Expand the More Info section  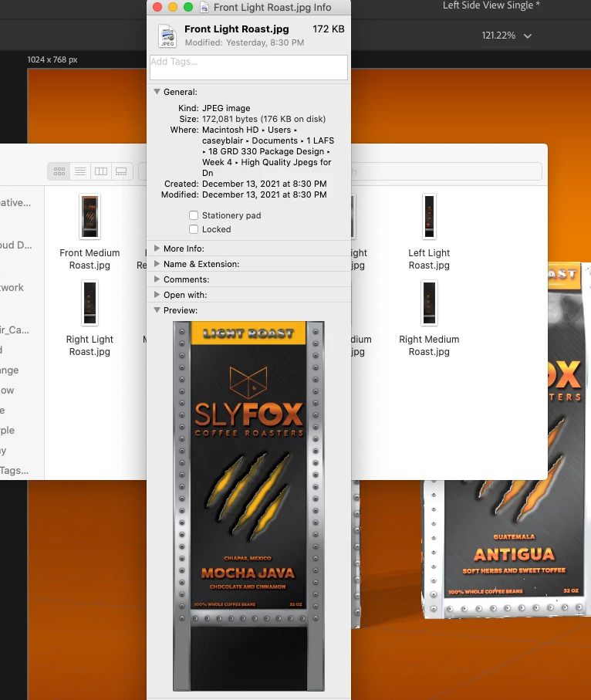click(x=157, y=249)
